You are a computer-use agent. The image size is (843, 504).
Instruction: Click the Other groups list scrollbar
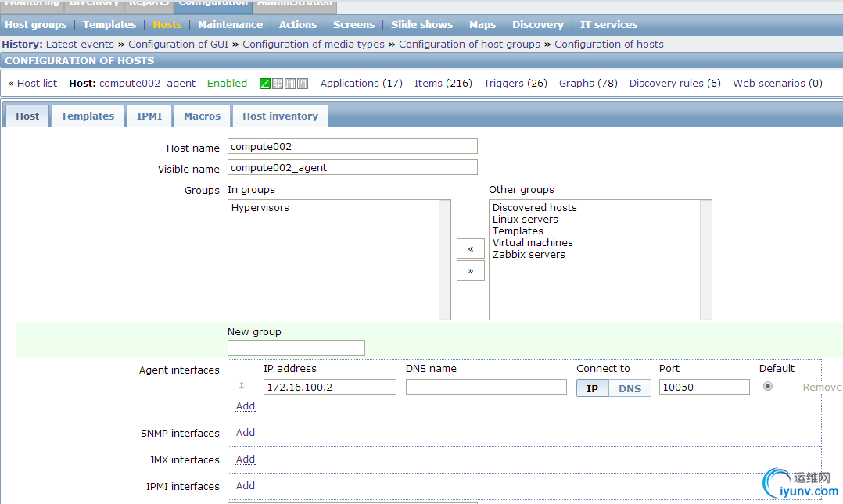pos(706,260)
